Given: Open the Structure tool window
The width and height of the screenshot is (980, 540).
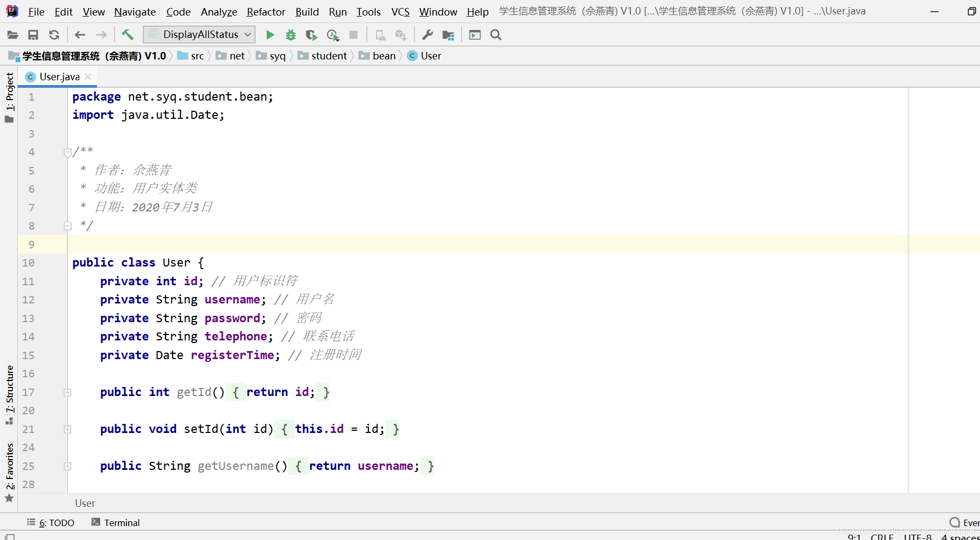Looking at the screenshot, I should click(9, 394).
